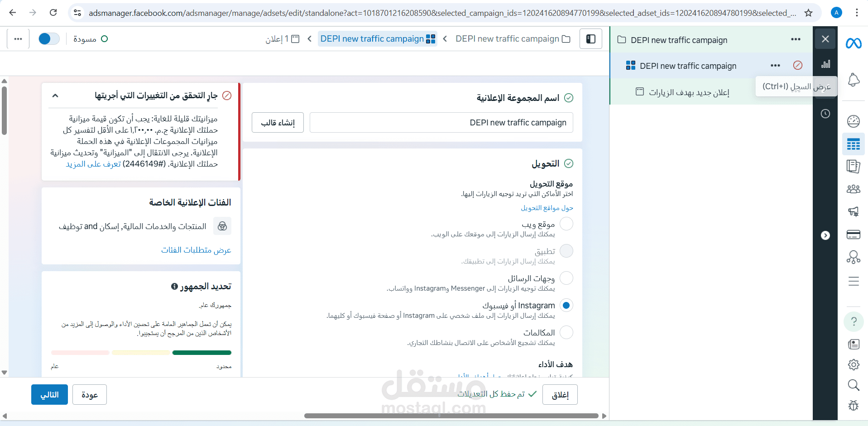Click the special ad category icon

[222, 226]
